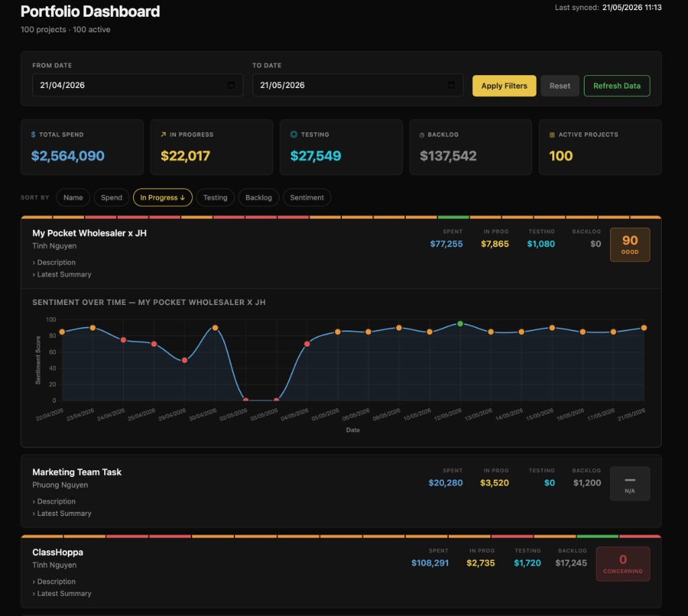Apply the date filters
The height and width of the screenshot is (616, 688).
point(504,86)
